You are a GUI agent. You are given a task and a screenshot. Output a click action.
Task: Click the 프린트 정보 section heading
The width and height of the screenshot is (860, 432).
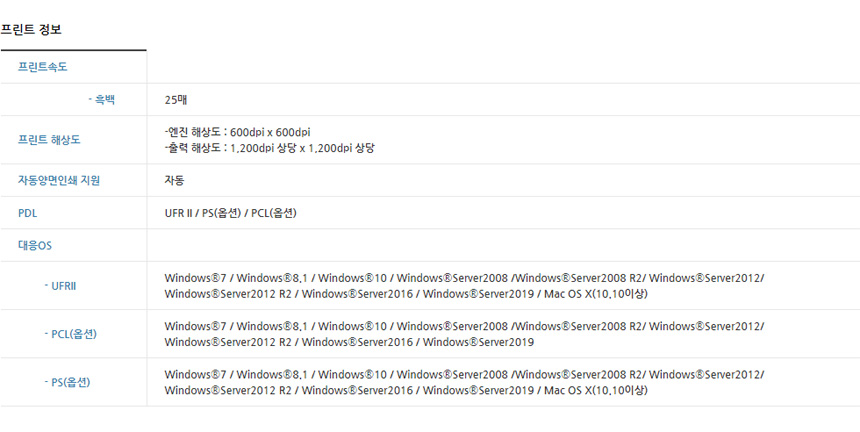click(x=31, y=30)
